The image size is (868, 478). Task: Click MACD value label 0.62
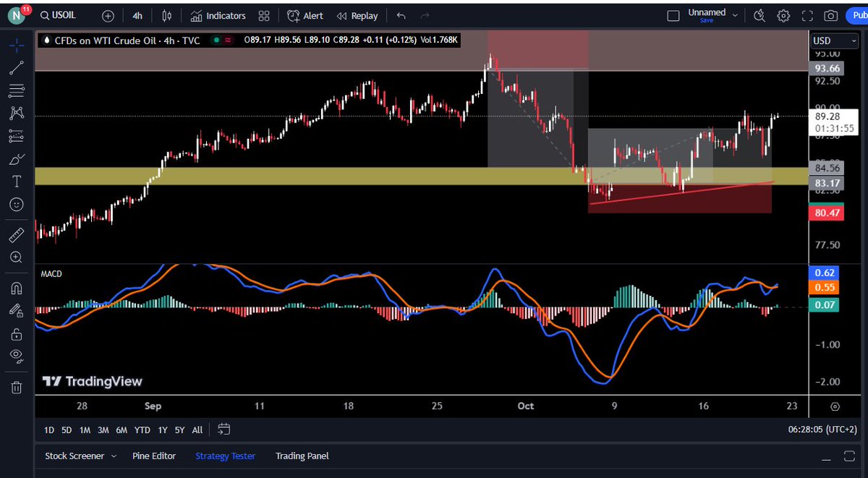pos(825,273)
